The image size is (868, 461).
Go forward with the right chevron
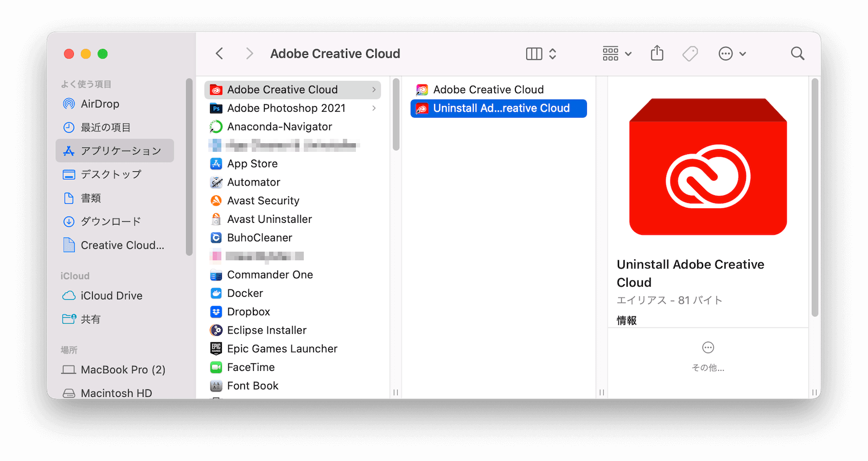click(250, 53)
